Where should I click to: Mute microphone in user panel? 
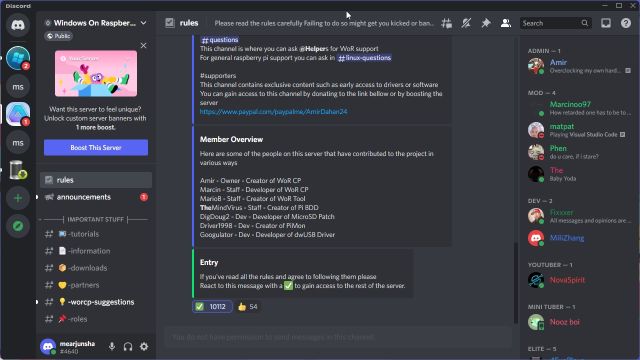pyautogui.click(x=112, y=347)
